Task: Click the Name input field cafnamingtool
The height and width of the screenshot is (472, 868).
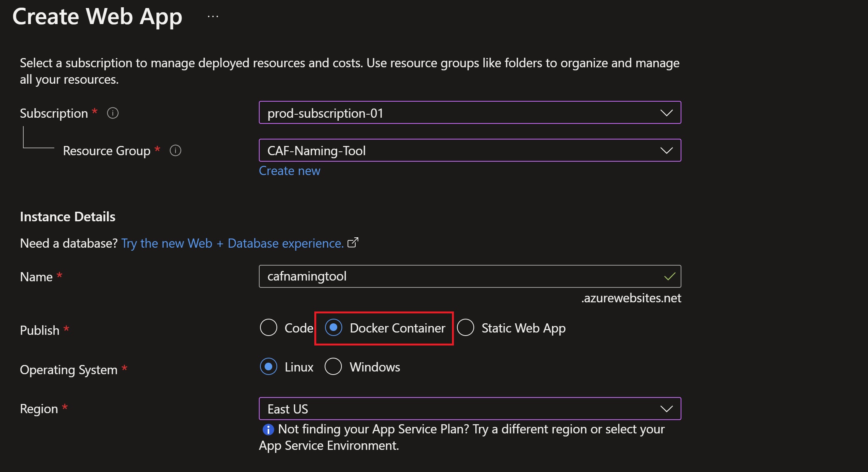Action: (x=470, y=276)
